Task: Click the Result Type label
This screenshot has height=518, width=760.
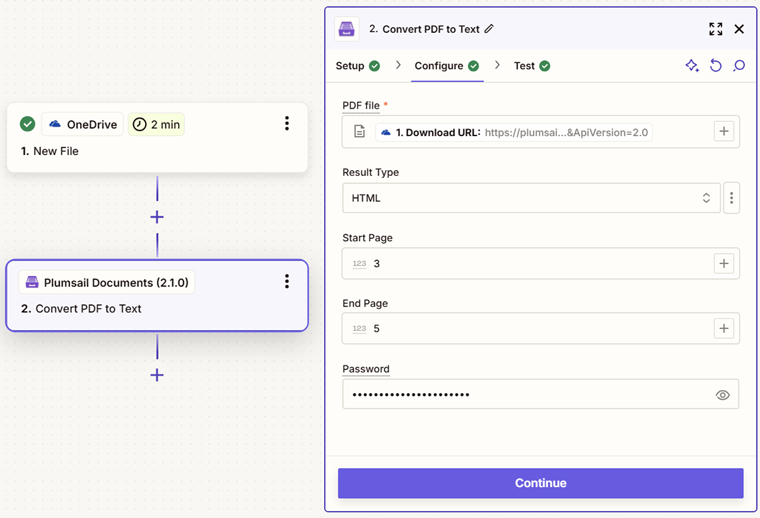Action: [371, 173]
